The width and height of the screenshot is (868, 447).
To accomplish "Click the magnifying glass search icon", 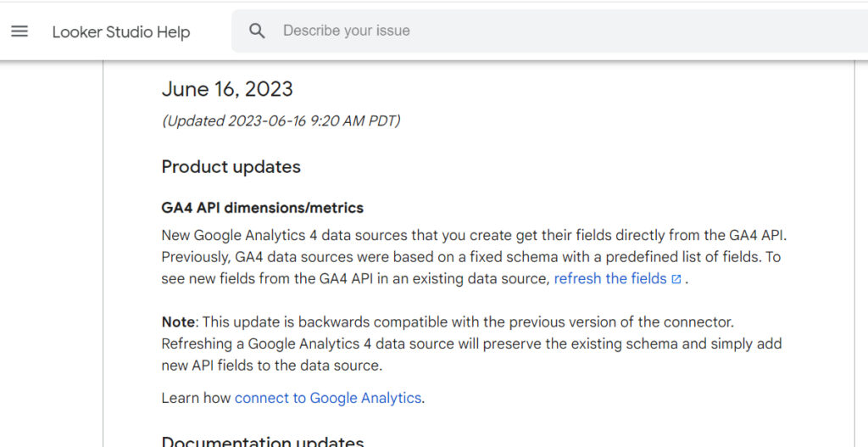I will 257,31.
